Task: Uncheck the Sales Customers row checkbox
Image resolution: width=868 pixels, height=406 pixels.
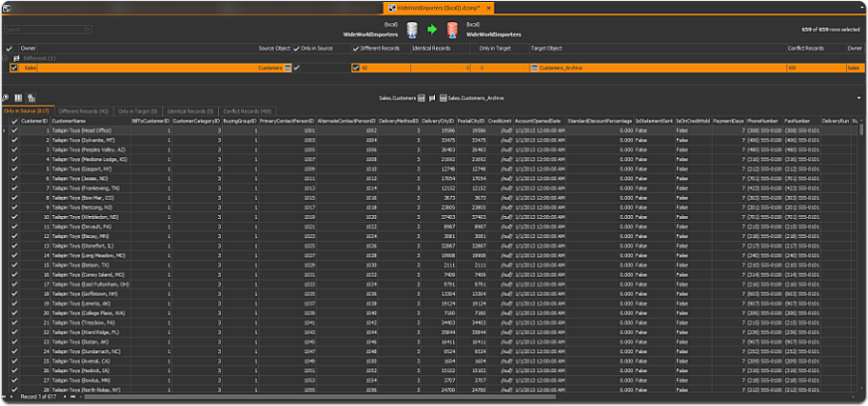Action: point(14,68)
